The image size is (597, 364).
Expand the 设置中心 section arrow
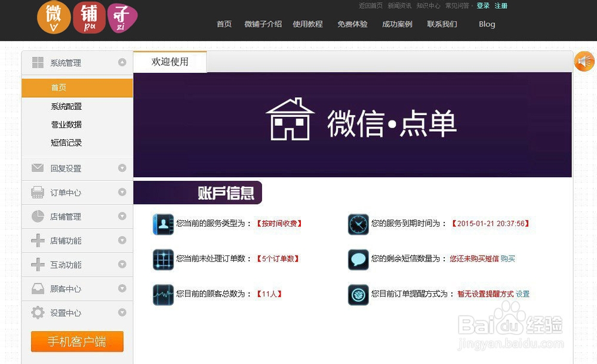[122, 313]
